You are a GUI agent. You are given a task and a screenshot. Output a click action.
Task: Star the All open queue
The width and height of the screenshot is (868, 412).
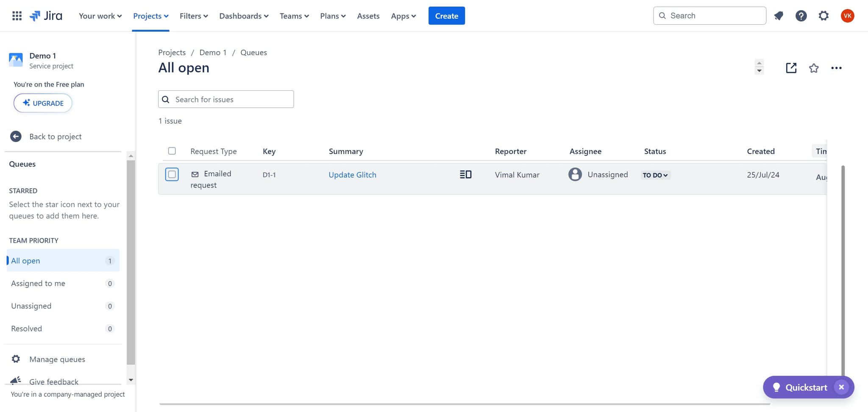[x=814, y=68]
